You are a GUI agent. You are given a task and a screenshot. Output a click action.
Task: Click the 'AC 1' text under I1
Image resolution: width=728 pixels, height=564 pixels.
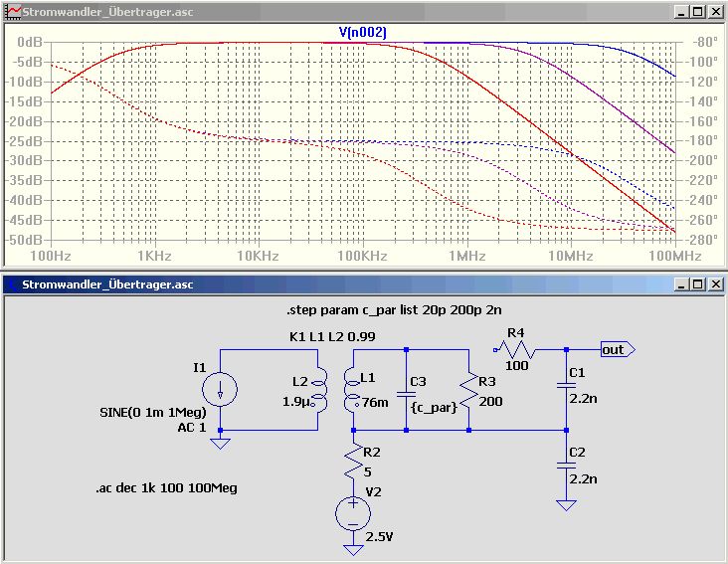pyautogui.click(x=192, y=428)
